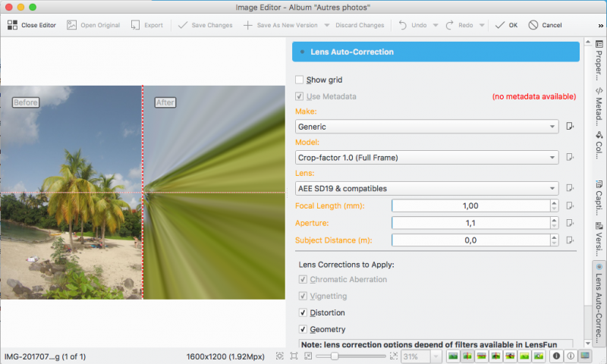Click the Redo toolbar button
The image size is (607, 364).
pyautogui.click(x=460, y=25)
